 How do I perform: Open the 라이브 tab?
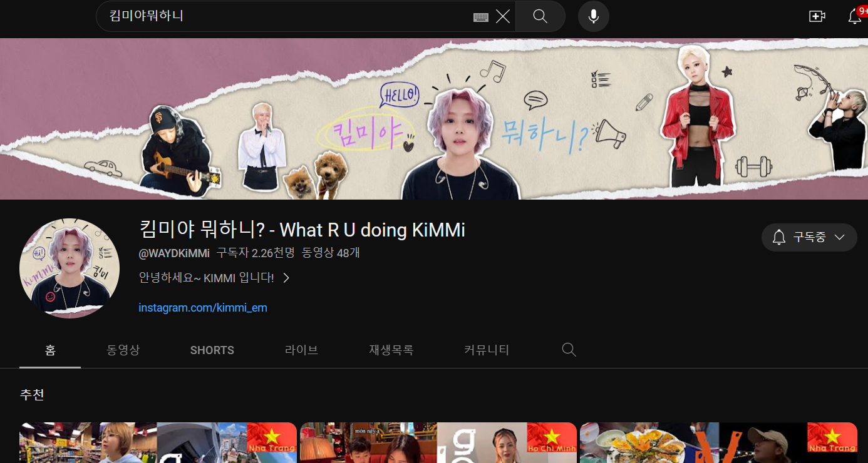(301, 350)
